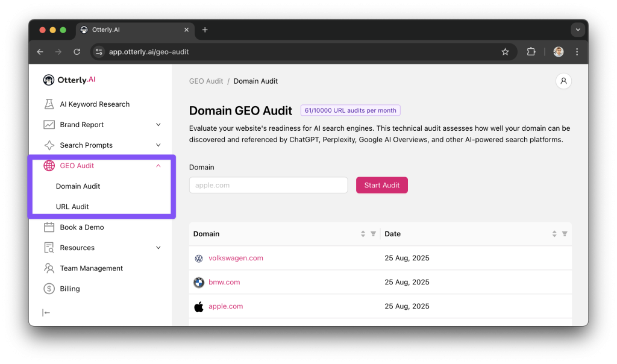
Task: Expand the Search Prompts section
Action: [158, 145]
